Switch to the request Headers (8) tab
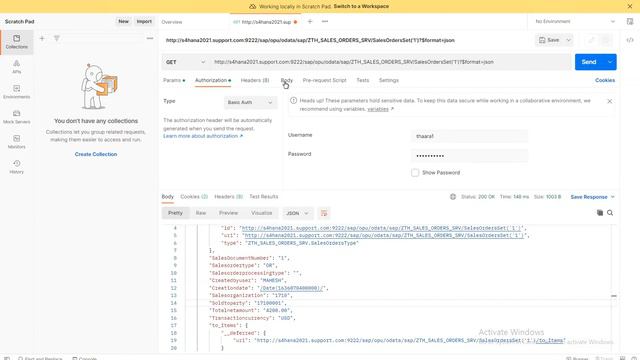Viewport: 640px width, 360px height. (255, 80)
